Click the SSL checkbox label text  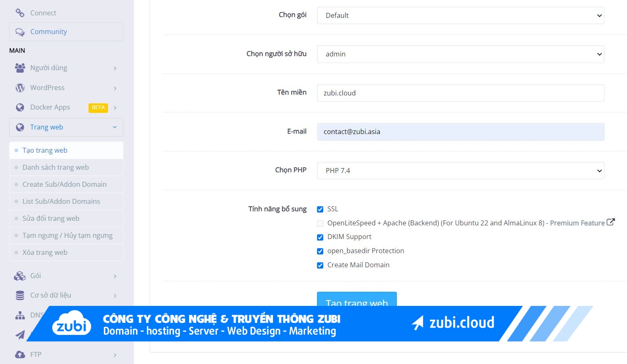(x=333, y=209)
